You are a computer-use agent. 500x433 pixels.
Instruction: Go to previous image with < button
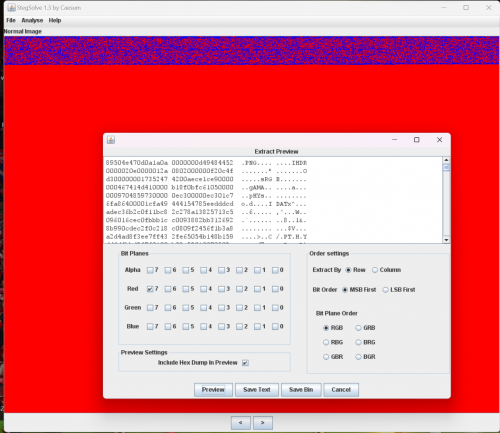click(x=241, y=423)
